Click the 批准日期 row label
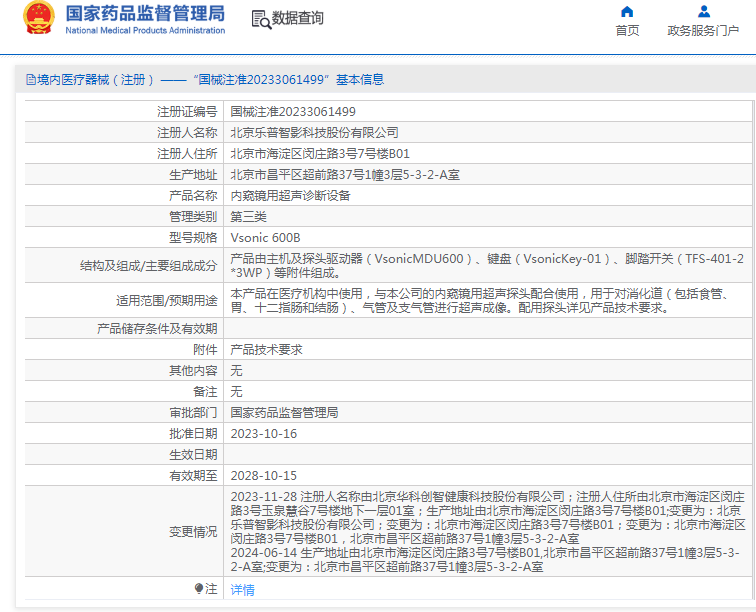 point(193,434)
